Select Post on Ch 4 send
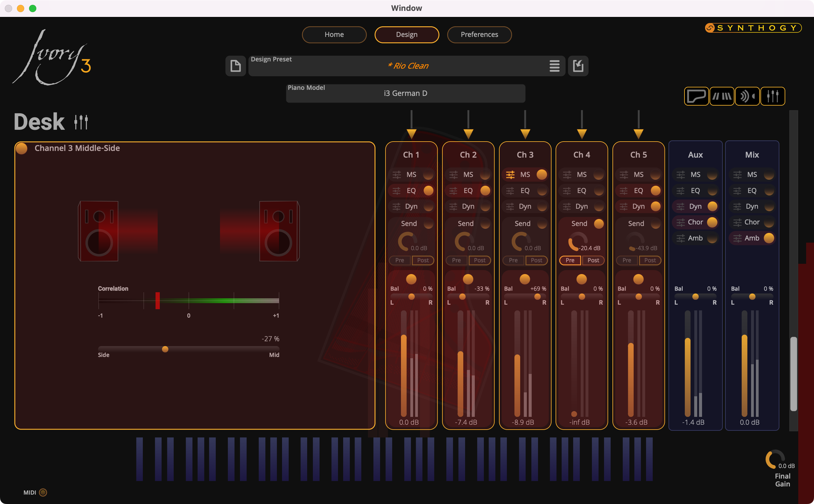 tap(593, 260)
